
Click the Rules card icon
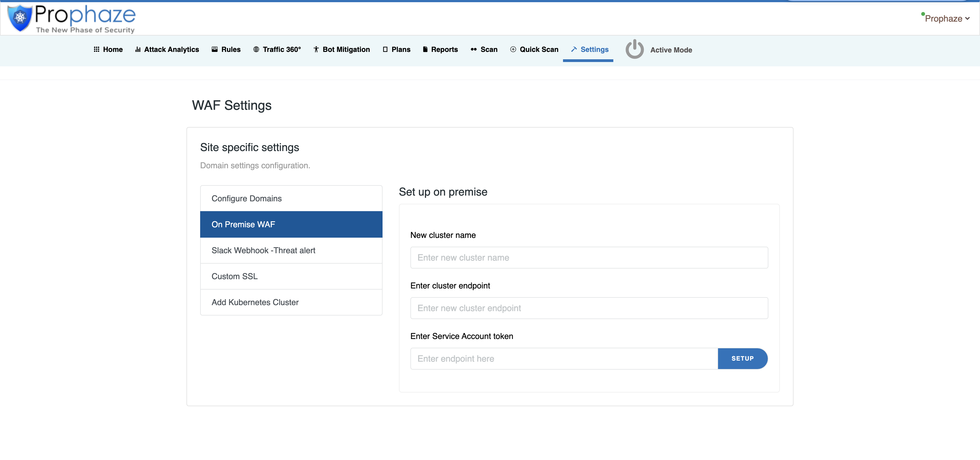(215, 49)
